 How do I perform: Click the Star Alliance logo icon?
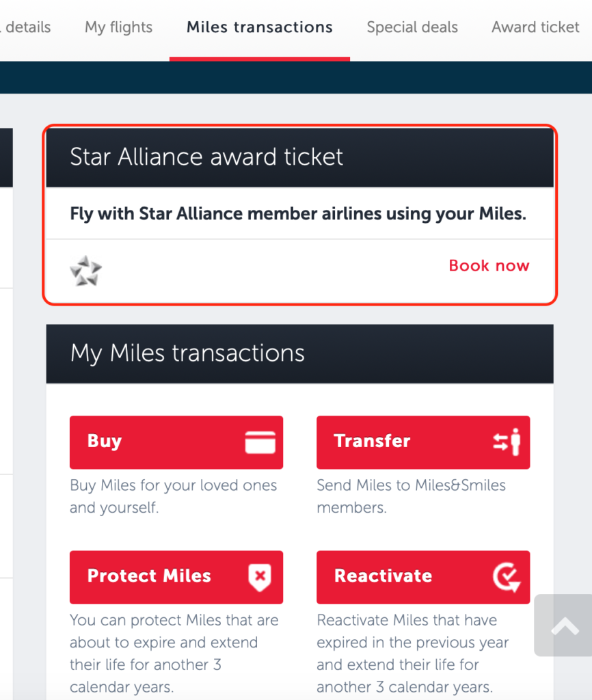click(85, 271)
